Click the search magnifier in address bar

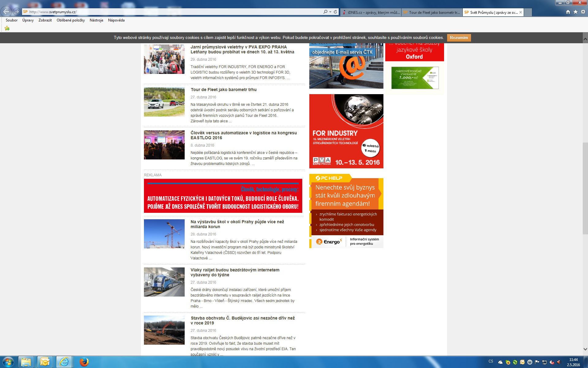325,12
